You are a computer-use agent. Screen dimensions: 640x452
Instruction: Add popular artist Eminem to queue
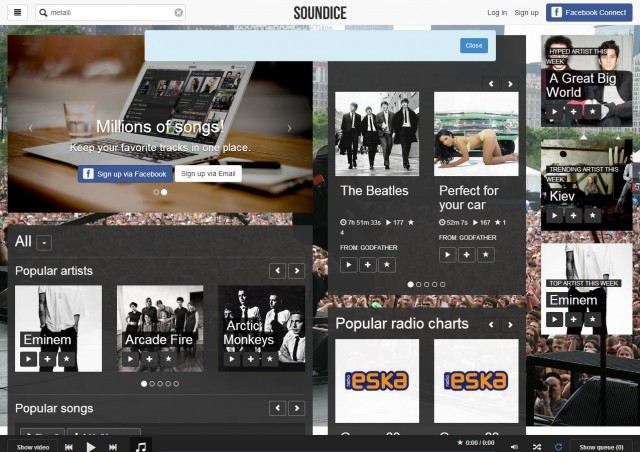[x=47, y=359]
